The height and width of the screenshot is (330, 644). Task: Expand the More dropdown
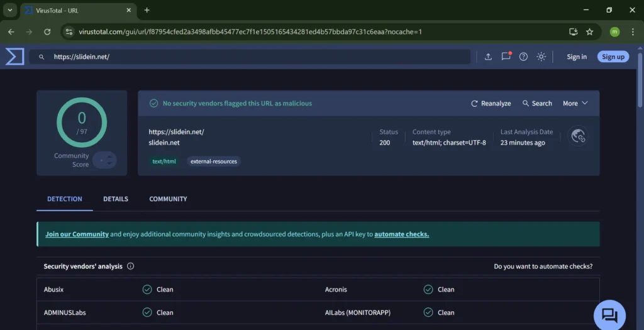[575, 104]
